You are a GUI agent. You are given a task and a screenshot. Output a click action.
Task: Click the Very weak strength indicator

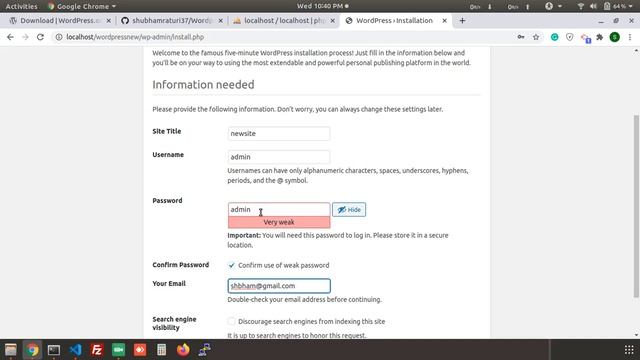(279, 222)
